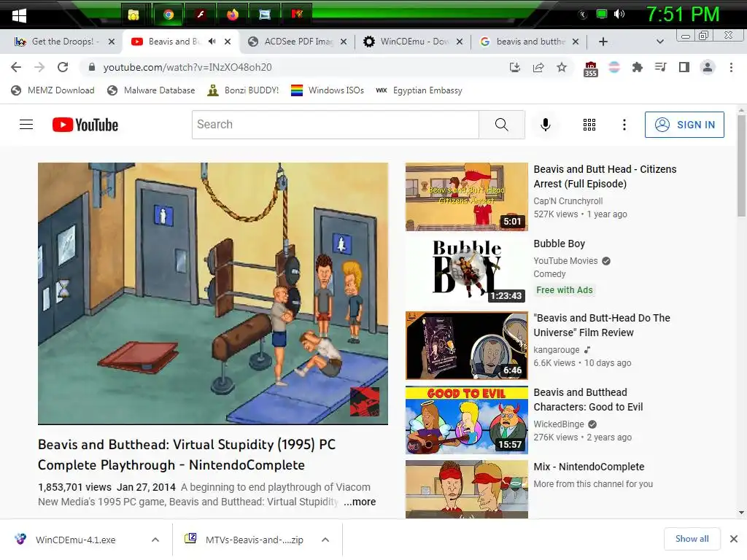Open the Windows ISOs bookmark

coord(328,90)
